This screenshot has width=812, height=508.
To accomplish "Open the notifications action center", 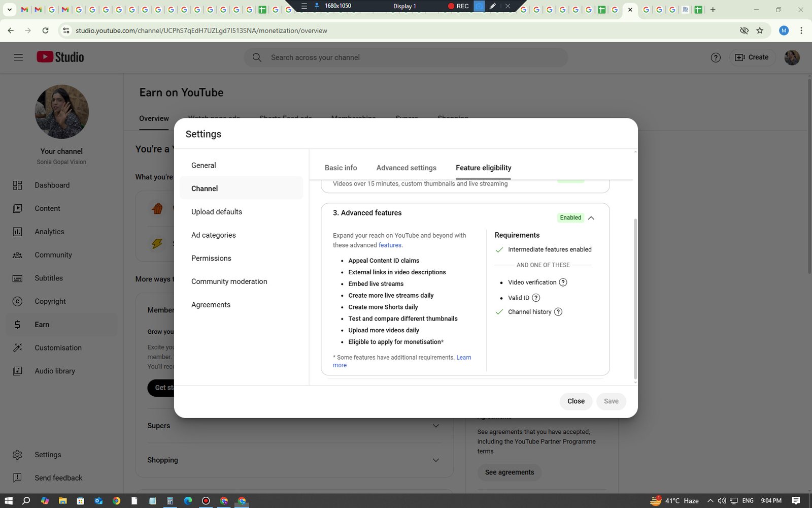I will click(x=796, y=501).
